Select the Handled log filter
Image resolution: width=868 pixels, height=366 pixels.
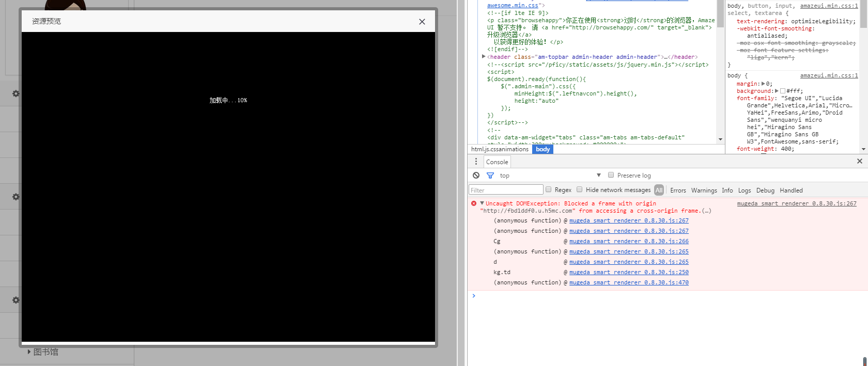point(791,190)
